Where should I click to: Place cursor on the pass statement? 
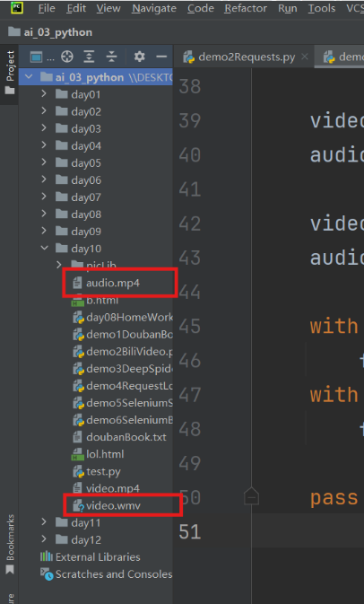[x=334, y=498]
